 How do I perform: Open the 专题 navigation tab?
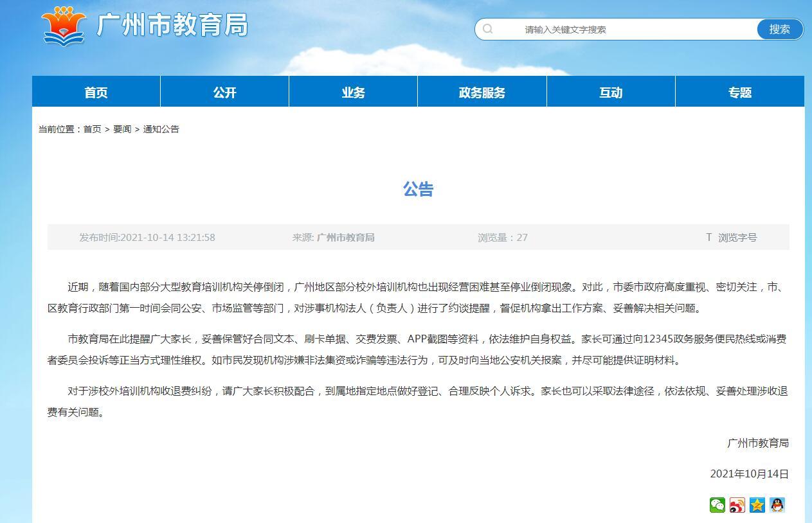tap(740, 92)
